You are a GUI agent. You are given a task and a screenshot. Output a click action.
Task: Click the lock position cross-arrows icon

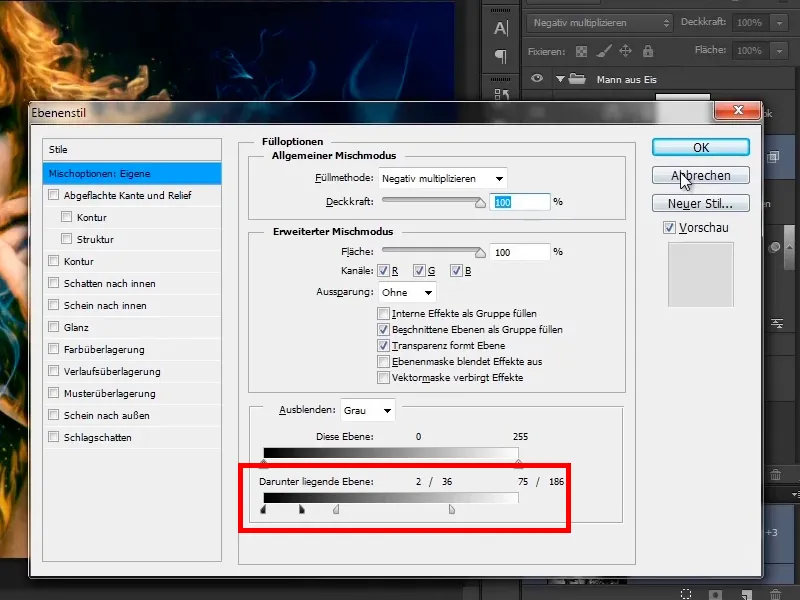(626, 51)
